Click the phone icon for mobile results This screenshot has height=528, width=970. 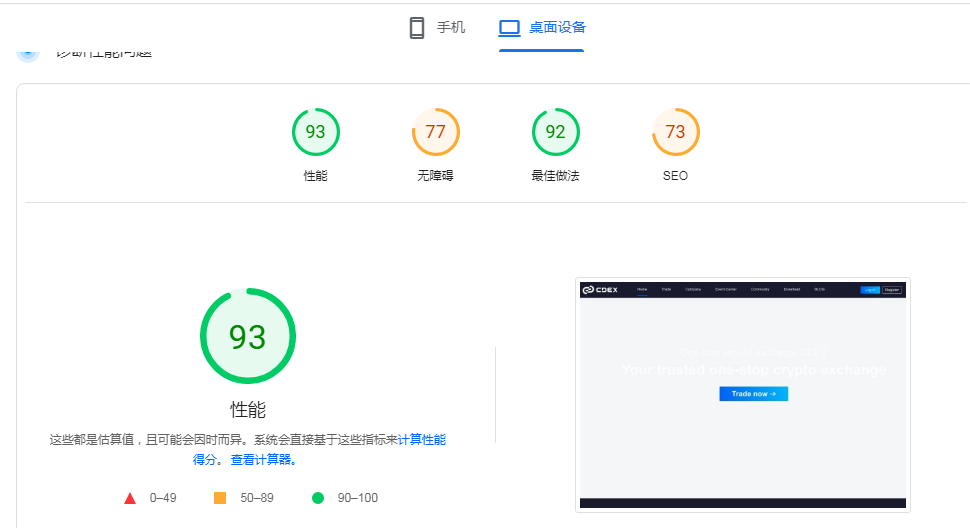point(417,28)
